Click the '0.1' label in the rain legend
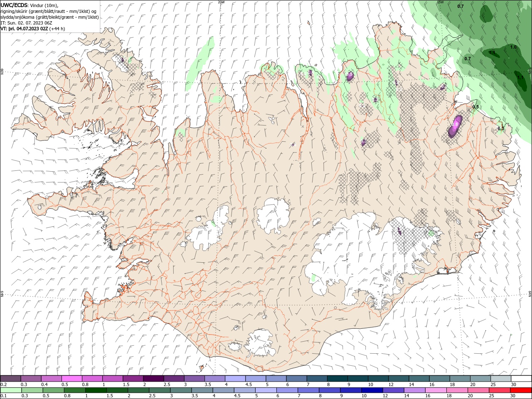 [4, 396]
